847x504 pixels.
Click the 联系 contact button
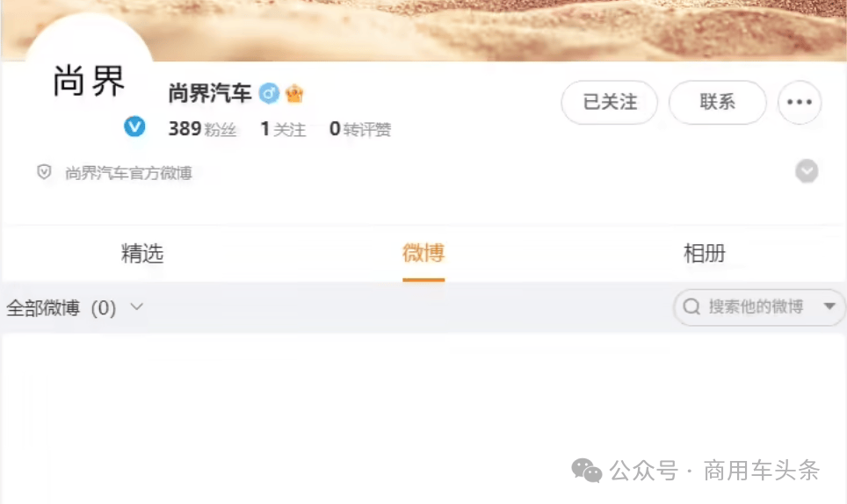pyautogui.click(x=717, y=102)
